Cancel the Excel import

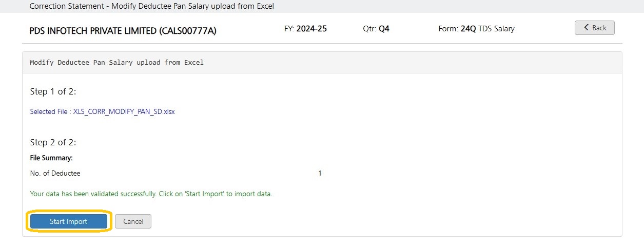point(133,221)
